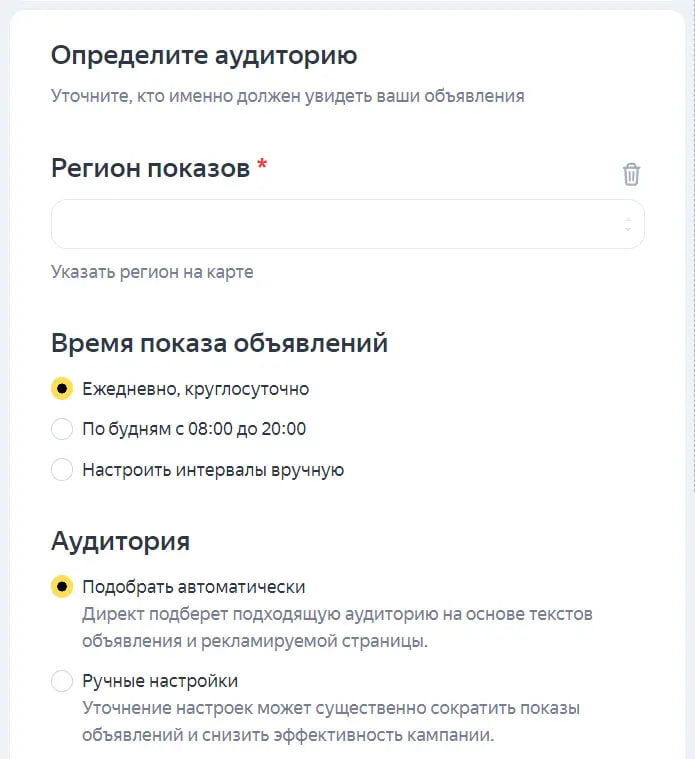
Task: Click the Ежедневно, круглосуточно label text
Action: click(x=195, y=389)
